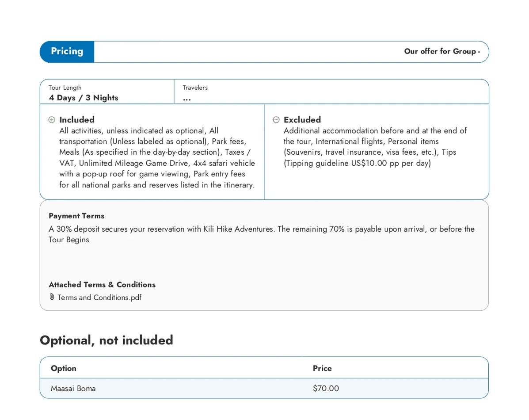Click the Tour Length label
This screenshot has height=420, width=529.
tap(65, 88)
